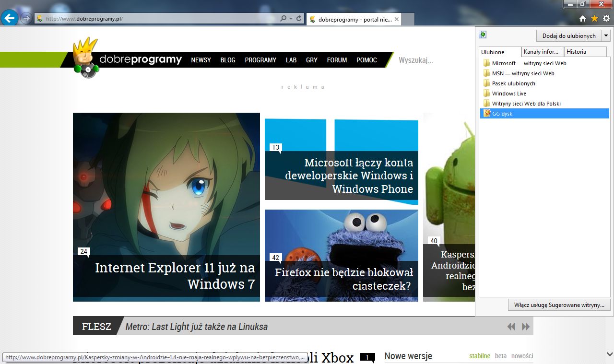Select the beta versions filter
The image size is (614, 364).
coord(501,356)
